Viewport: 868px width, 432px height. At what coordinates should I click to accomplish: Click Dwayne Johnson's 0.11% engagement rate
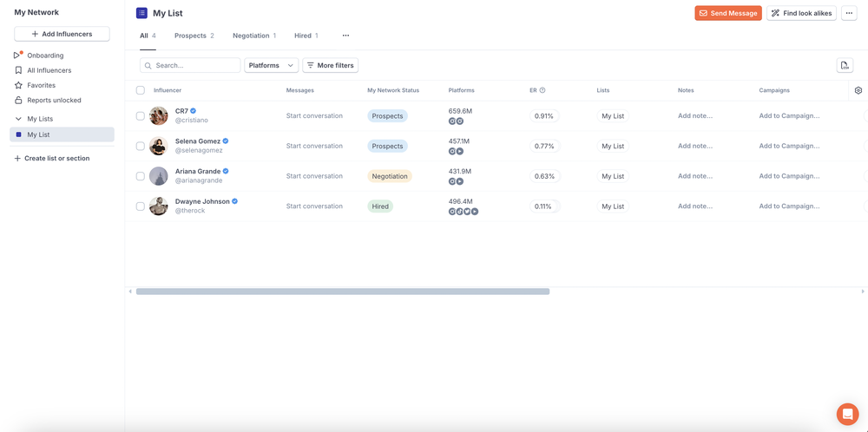[x=543, y=206]
